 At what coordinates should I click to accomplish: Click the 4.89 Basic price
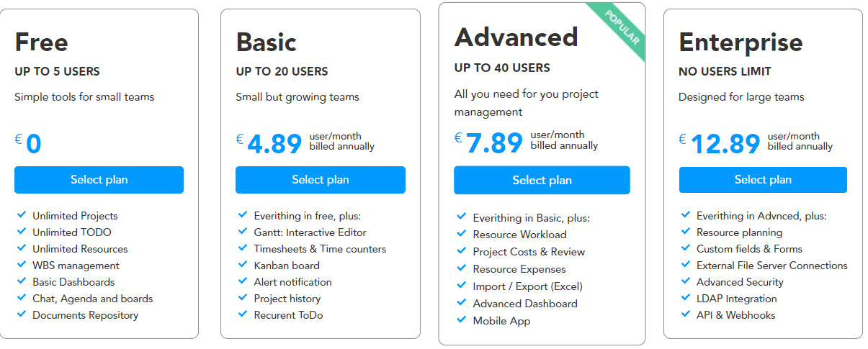(x=274, y=144)
